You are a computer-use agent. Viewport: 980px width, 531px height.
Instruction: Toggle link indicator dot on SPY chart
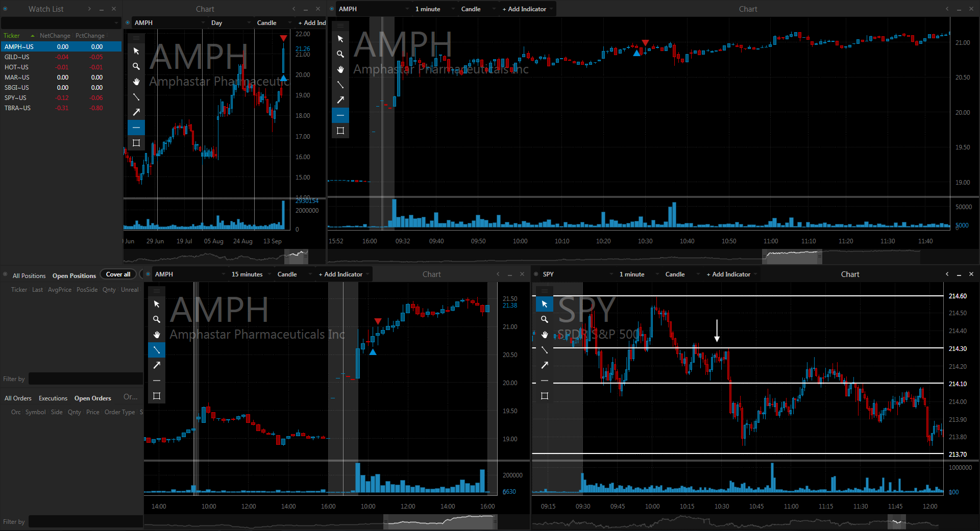(x=536, y=274)
